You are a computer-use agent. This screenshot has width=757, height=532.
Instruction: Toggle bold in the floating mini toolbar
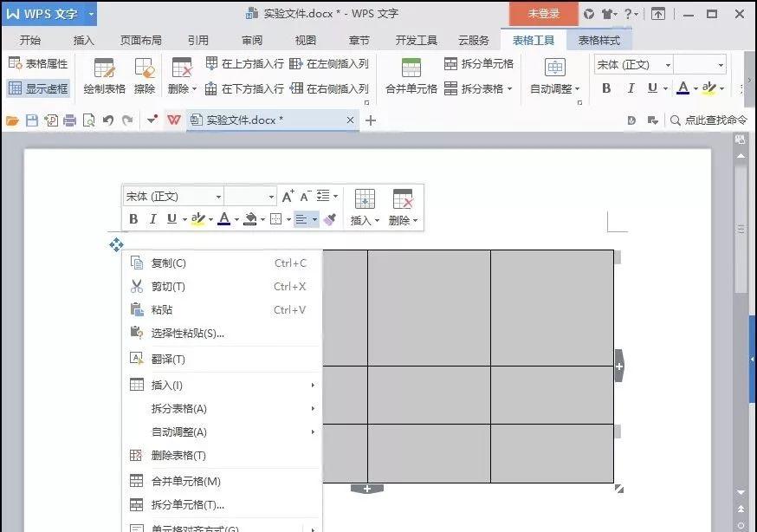(133, 220)
